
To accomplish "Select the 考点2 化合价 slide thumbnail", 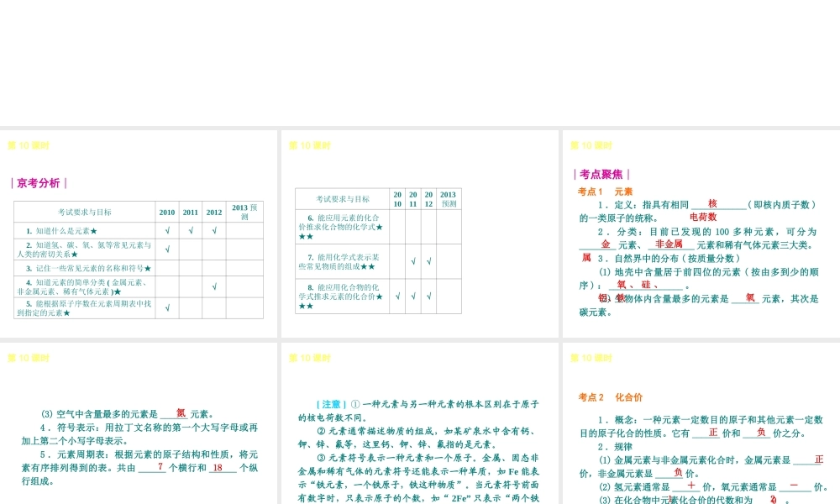I will (701, 423).
